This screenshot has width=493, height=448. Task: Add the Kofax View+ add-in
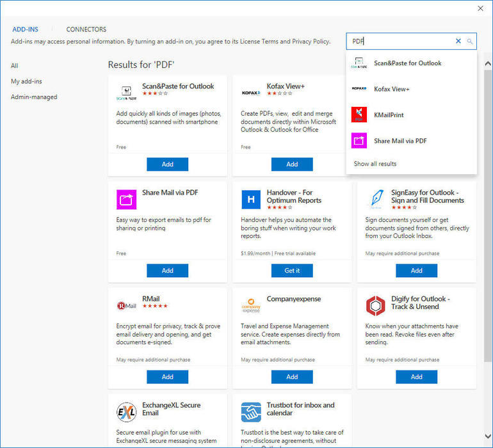pyautogui.click(x=292, y=164)
